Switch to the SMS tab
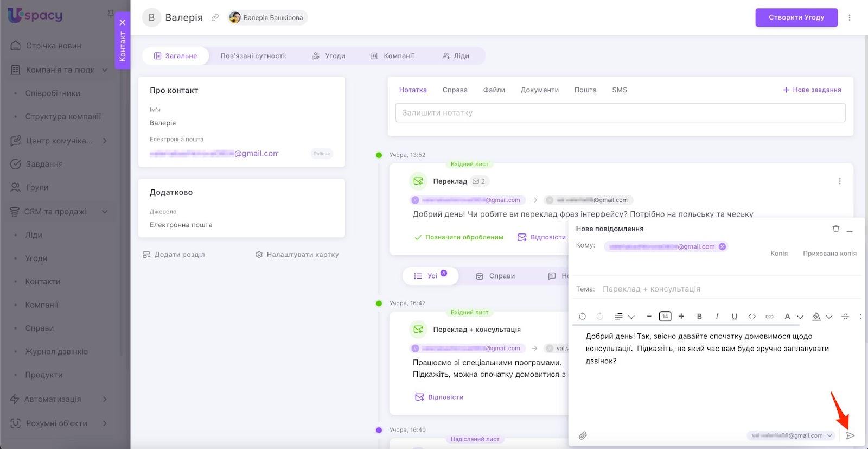868x449 pixels. pyautogui.click(x=620, y=90)
